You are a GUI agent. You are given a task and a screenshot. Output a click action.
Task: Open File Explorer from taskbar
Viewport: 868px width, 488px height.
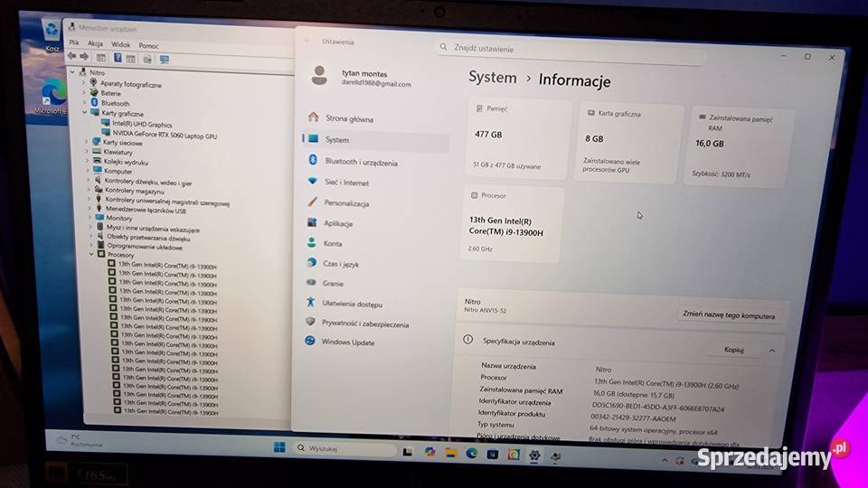(450, 453)
